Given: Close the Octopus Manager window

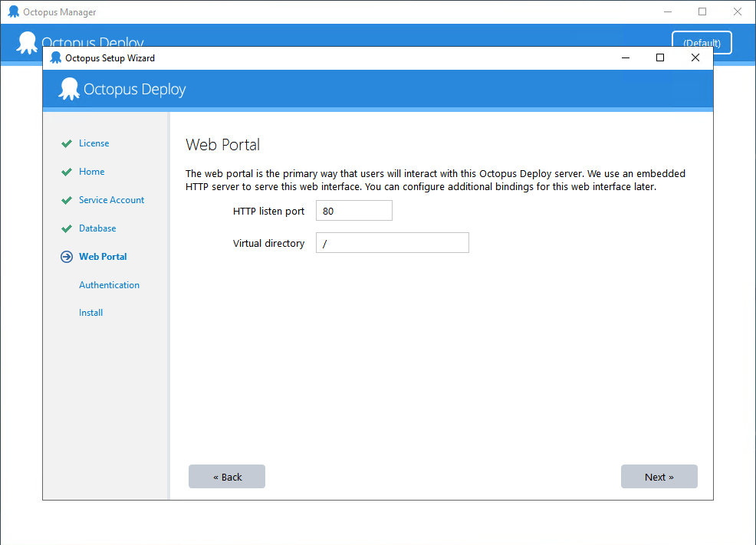Looking at the screenshot, I should [738, 11].
